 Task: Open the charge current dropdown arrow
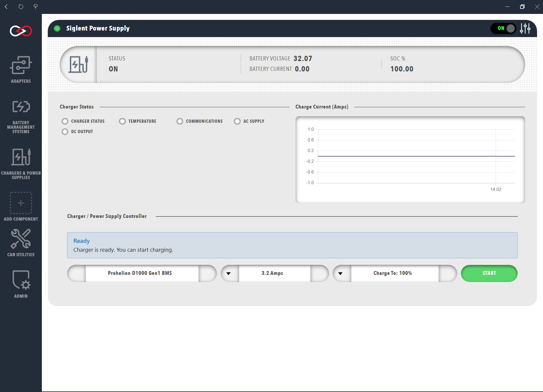pyautogui.click(x=228, y=273)
